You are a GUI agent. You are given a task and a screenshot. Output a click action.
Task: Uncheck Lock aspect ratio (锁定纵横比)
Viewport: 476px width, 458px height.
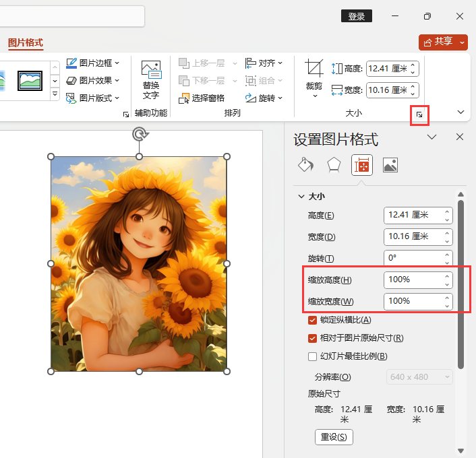[312, 320]
